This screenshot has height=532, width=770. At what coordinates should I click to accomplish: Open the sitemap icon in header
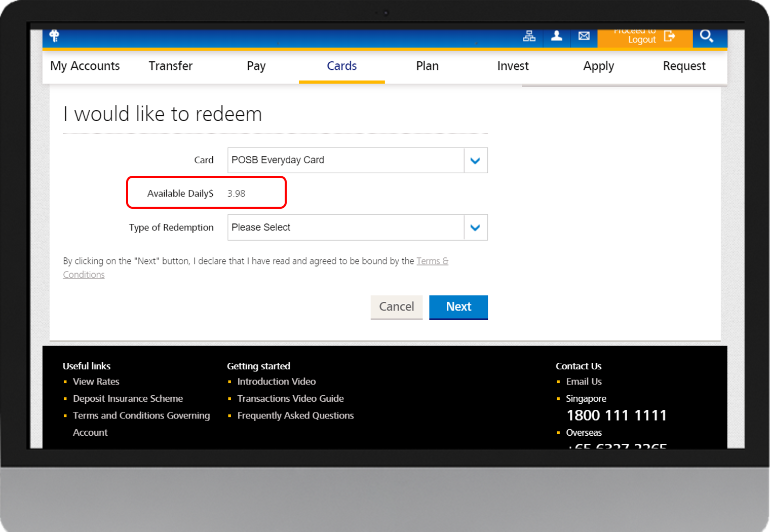[x=529, y=36]
